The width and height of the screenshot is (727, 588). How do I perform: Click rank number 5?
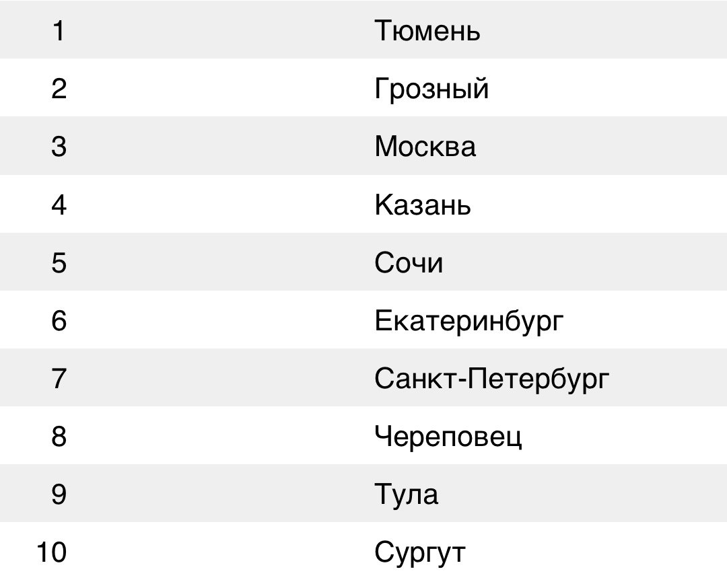click(x=59, y=262)
